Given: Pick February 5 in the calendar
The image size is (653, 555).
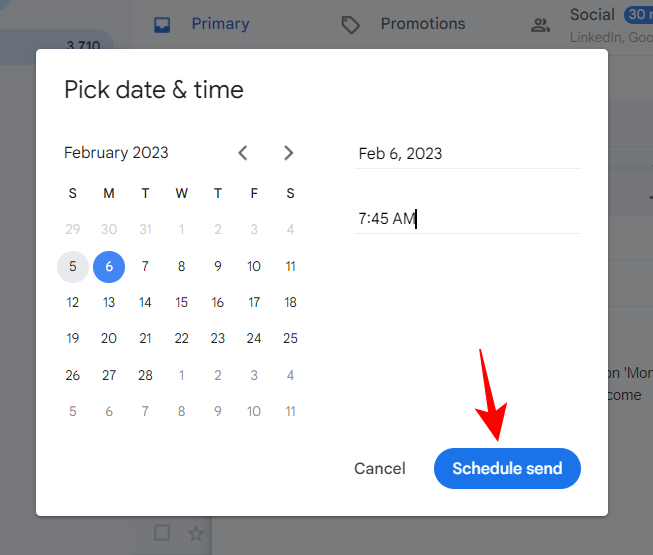Looking at the screenshot, I should point(73,267).
